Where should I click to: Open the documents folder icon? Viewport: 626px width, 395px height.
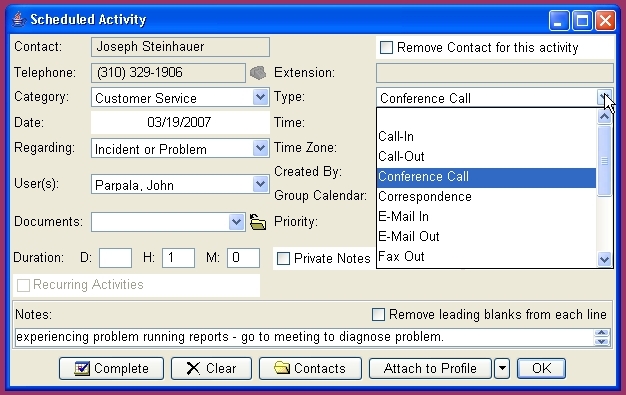click(258, 222)
